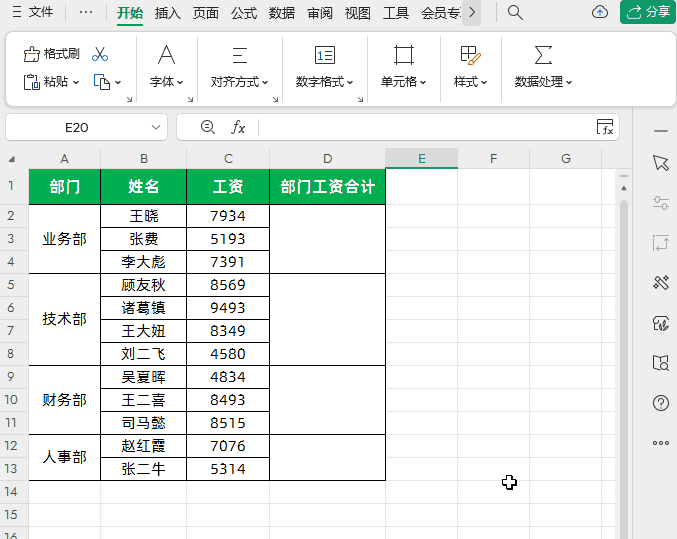
Task: Click the cloud upload icon
Action: tap(600, 12)
